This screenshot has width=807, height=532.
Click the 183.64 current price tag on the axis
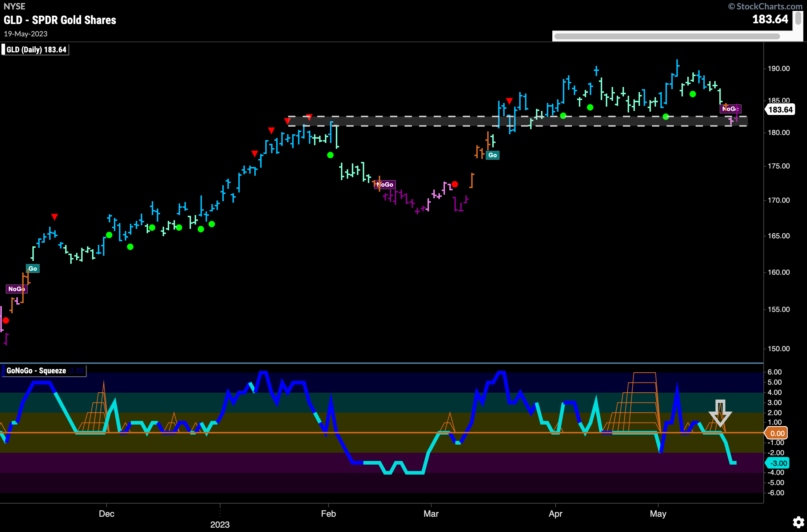tap(780, 110)
